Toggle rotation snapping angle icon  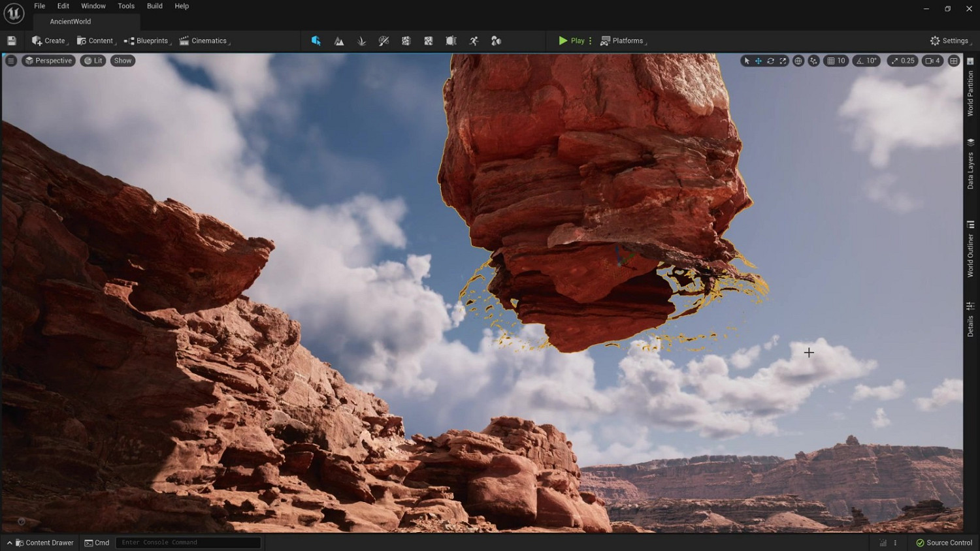tap(860, 61)
